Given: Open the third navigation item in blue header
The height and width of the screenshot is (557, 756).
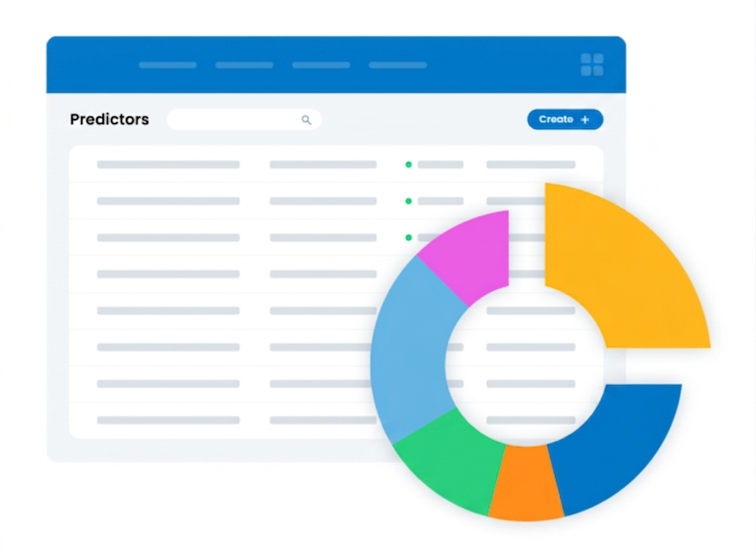Looking at the screenshot, I should (x=321, y=65).
